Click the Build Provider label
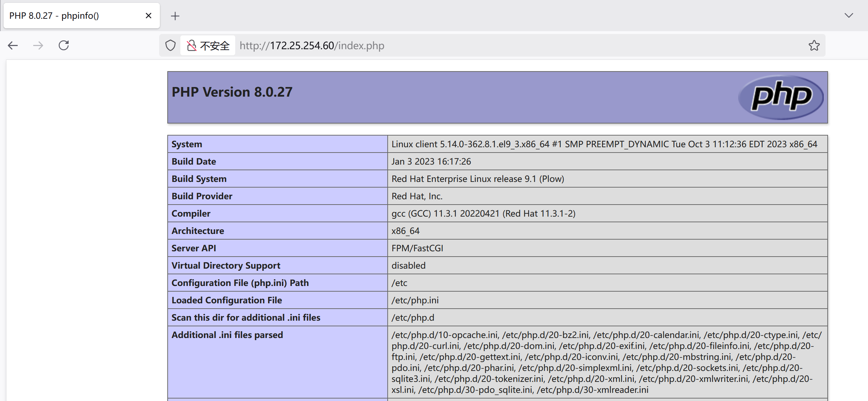Image resolution: width=868 pixels, height=401 pixels. click(x=202, y=196)
